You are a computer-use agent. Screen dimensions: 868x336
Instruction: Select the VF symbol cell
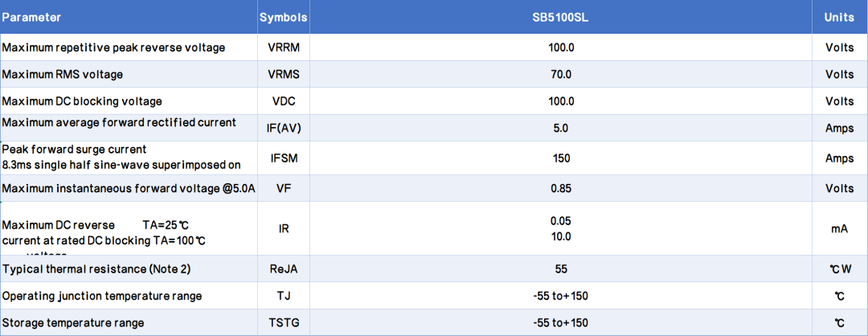coord(284,188)
